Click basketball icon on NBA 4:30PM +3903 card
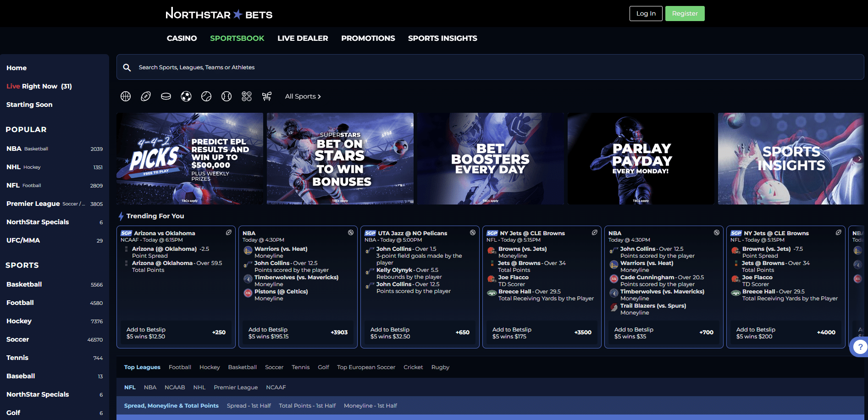The image size is (868, 420). pyautogui.click(x=351, y=232)
